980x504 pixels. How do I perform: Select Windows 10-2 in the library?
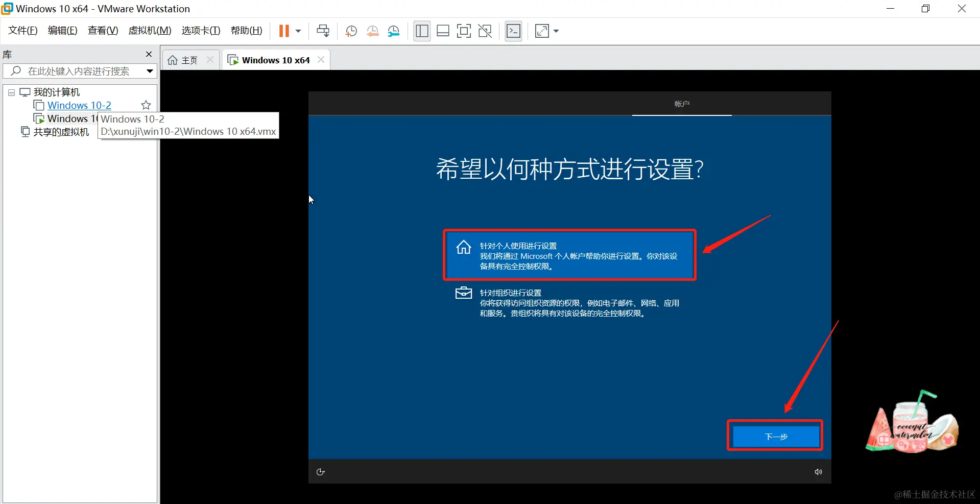pyautogui.click(x=79, y=105)
